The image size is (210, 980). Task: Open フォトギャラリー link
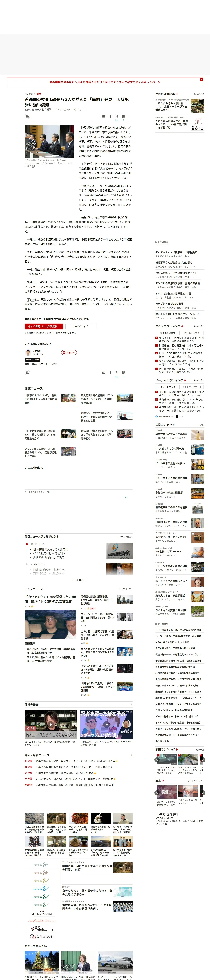196,781
